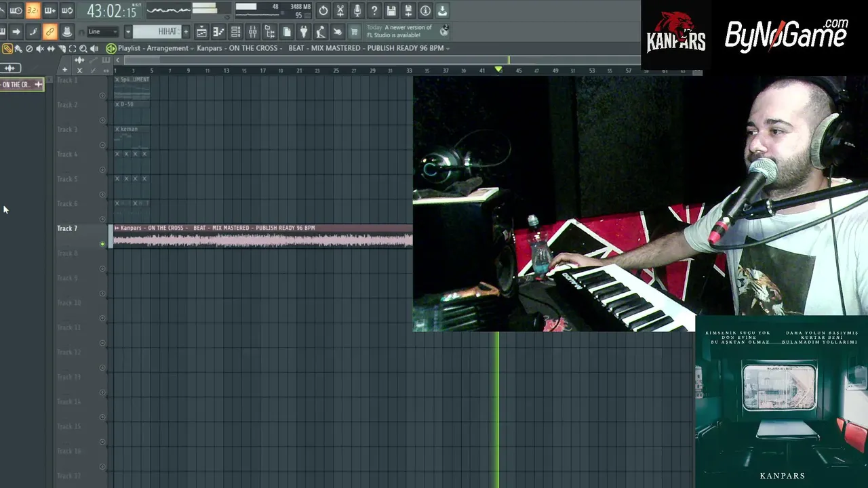Select the Track 7 header label
Screen dimensions: 868x488
pos(67,228)
